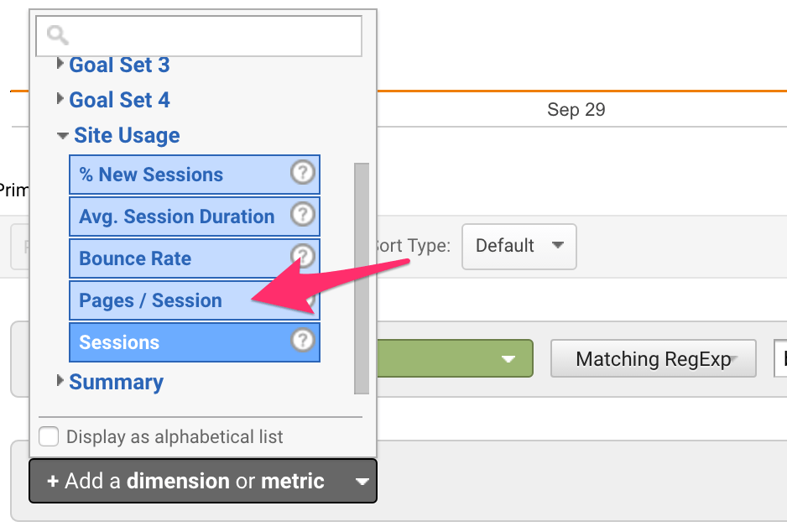This screenshot has width=787, height=532.
Task: Click help icon beside Sessions metric
Action: [303, 341]
